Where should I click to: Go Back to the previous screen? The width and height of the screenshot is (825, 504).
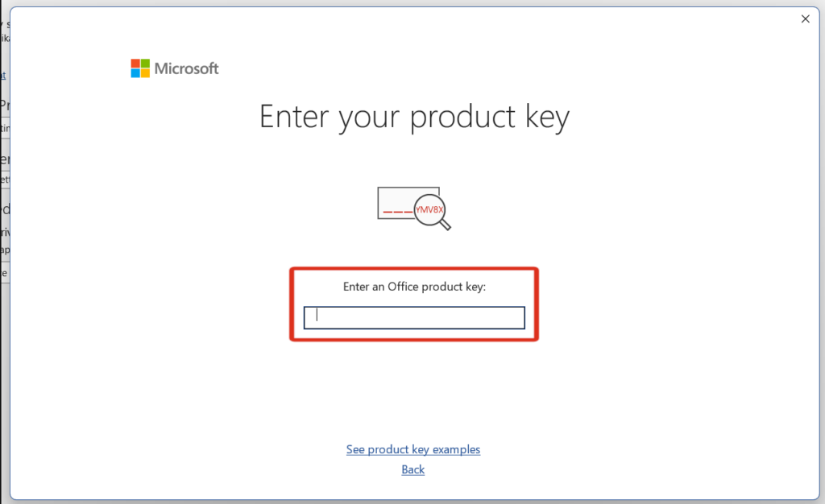(x=412, y=469)
